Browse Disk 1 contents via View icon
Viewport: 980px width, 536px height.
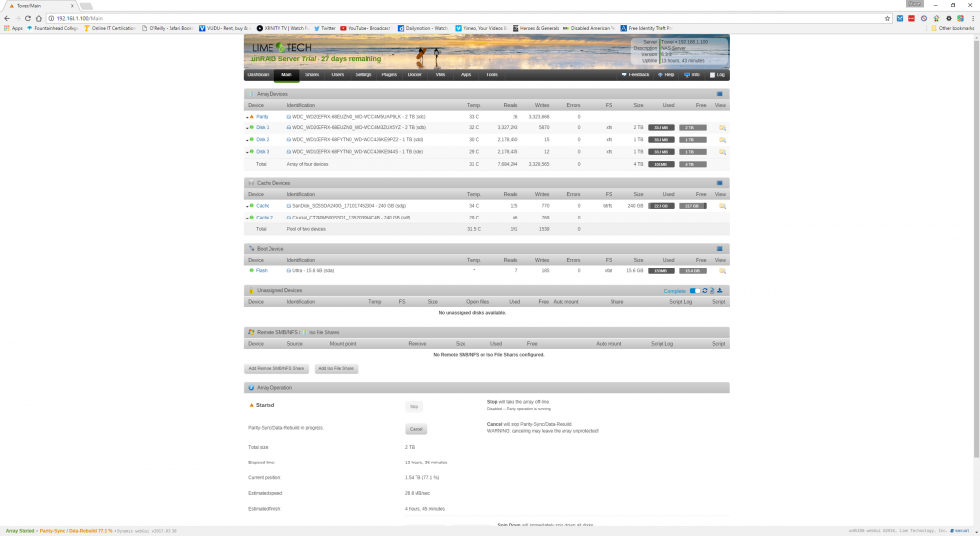tap(722, 128)
